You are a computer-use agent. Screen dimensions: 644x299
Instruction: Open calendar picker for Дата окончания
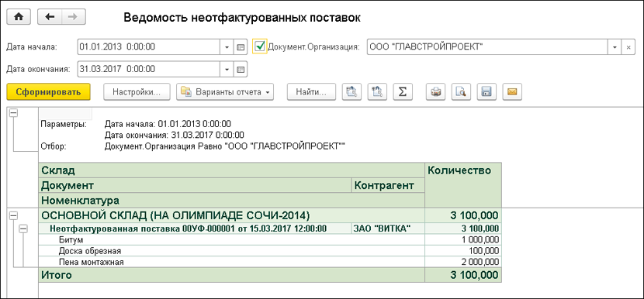click(x=241, y=69)
